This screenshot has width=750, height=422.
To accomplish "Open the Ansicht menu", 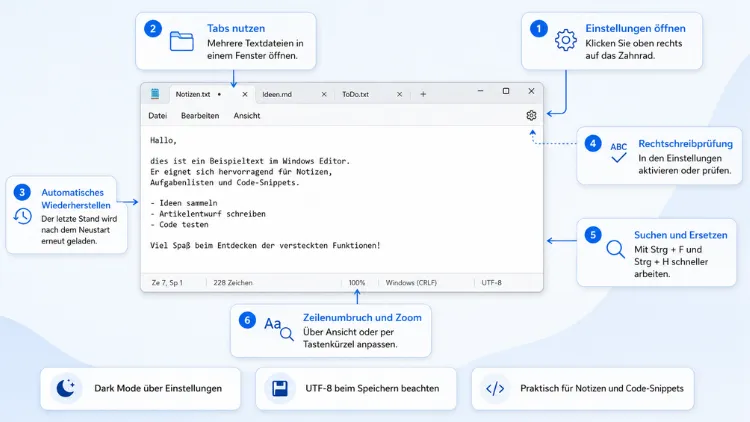I will [247, 116].
